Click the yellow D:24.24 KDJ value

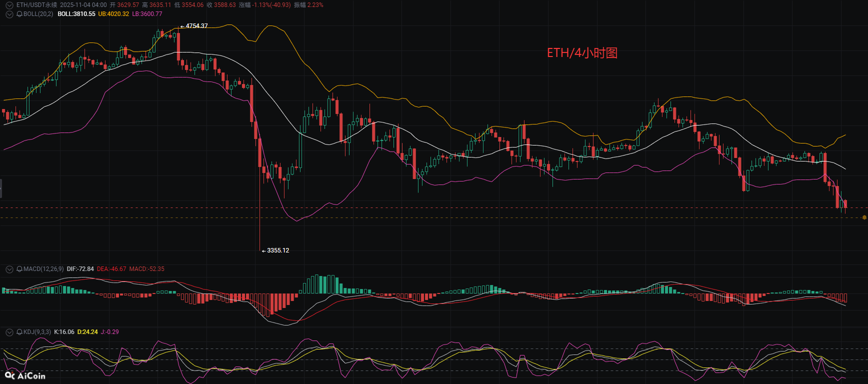pos(87,332)
